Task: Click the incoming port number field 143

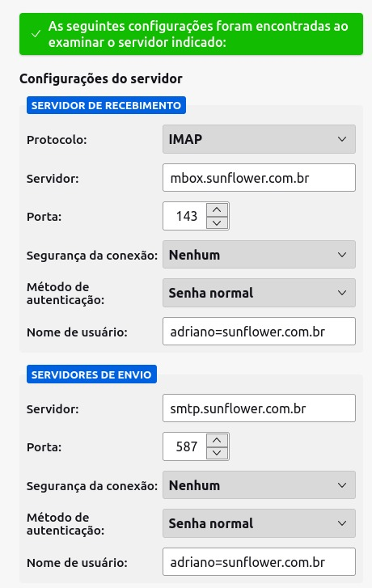Action: (x=185, y=216)
